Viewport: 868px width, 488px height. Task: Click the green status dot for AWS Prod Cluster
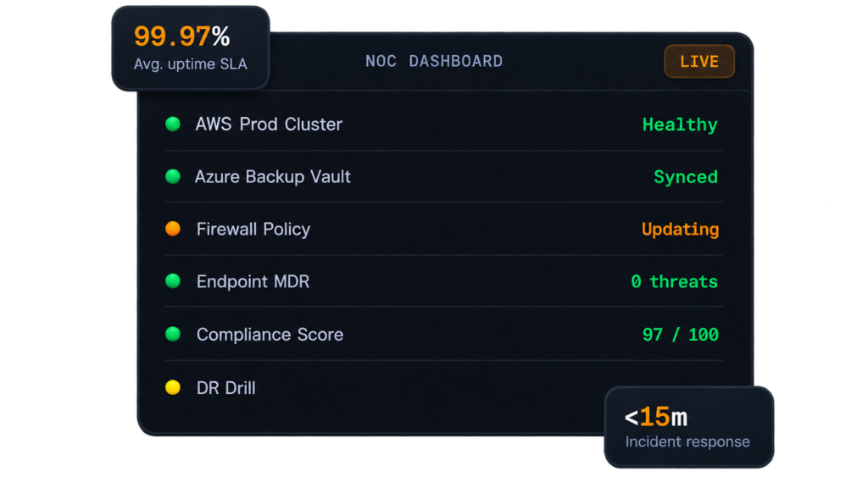pyautogui.click(x=173, y=124)
